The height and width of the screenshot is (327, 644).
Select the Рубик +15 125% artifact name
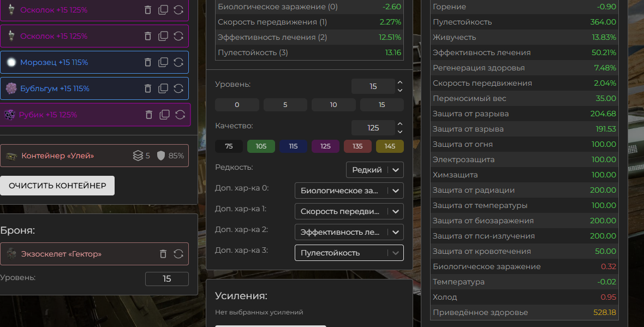[48, 115]
